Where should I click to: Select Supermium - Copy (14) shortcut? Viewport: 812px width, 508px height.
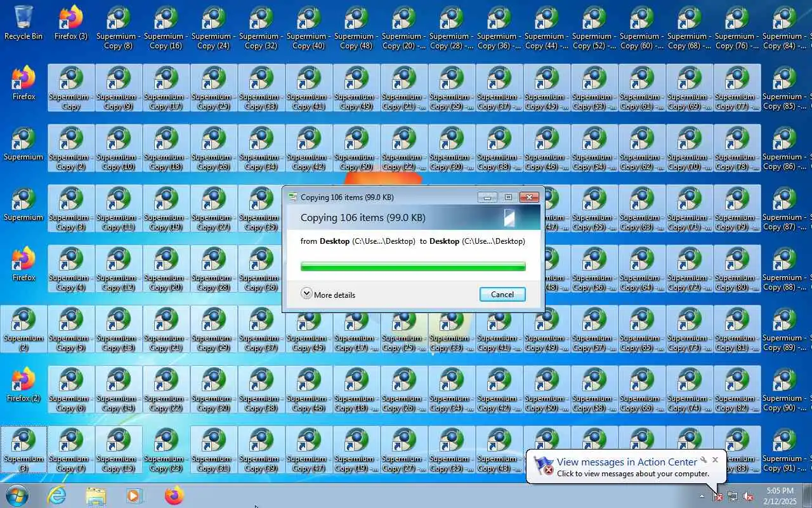tap(119, 389)
